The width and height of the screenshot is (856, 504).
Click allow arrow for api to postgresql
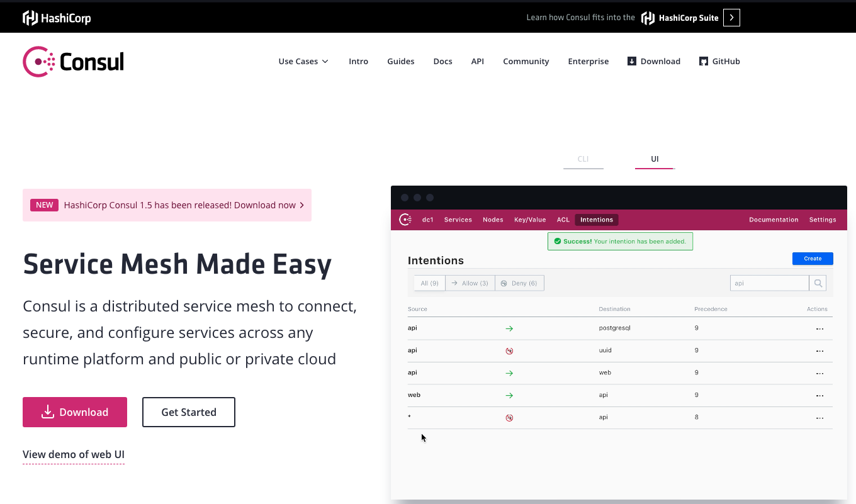coord(509,328)
